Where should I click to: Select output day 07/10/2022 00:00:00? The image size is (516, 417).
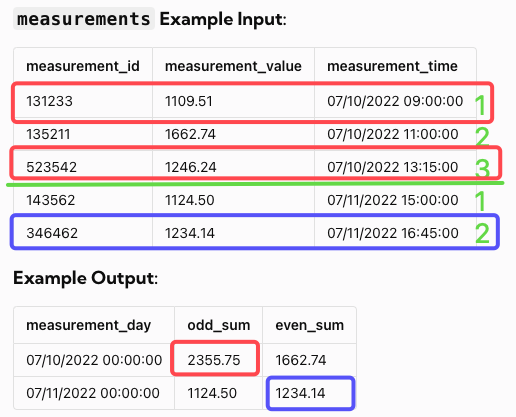(x=94, y=360)
